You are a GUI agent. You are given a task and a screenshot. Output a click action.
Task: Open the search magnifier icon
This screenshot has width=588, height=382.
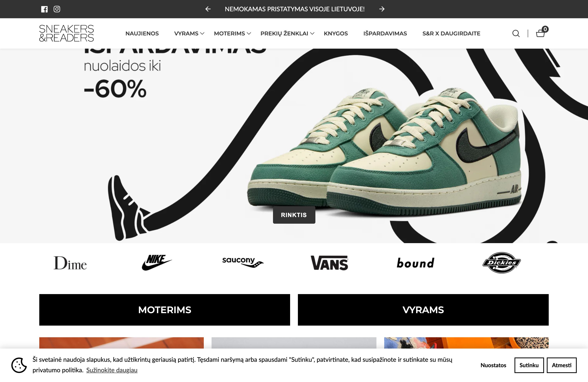[x=516, y=33]
